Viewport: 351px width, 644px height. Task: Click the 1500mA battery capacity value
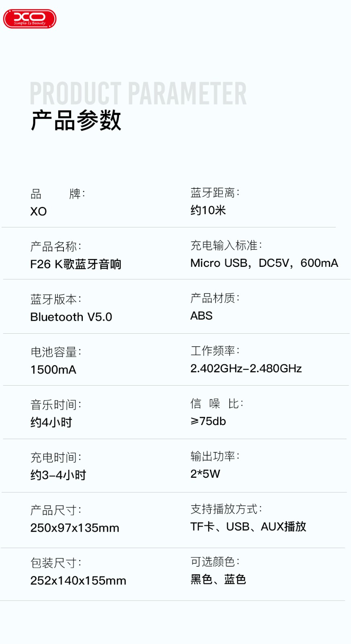click(x=53, y=369)
